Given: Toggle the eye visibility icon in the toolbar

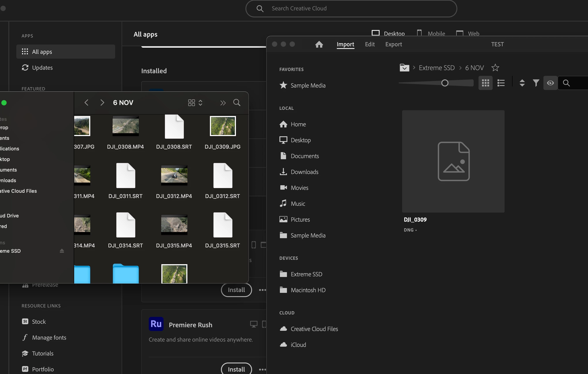Looking at the screenshot, I should pyautogui.click(x=550, y=83).
